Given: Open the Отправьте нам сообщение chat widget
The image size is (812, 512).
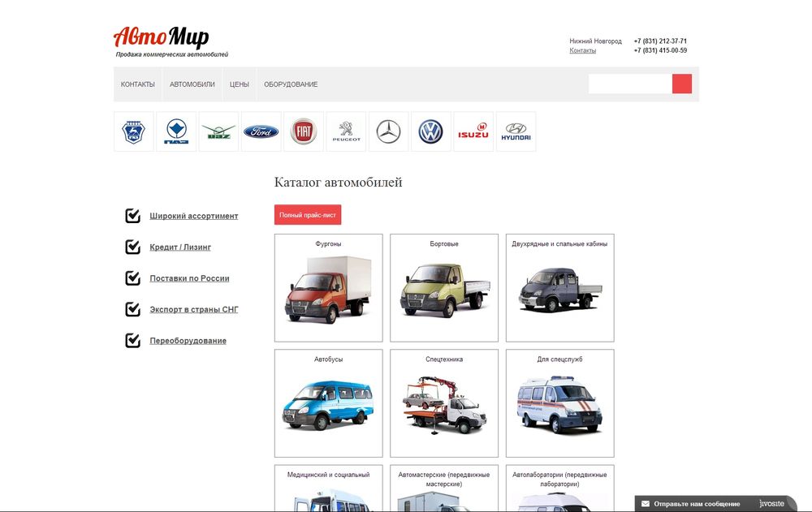Looking at the screenshot, I should pyautogui.click(x=715, y=504).
